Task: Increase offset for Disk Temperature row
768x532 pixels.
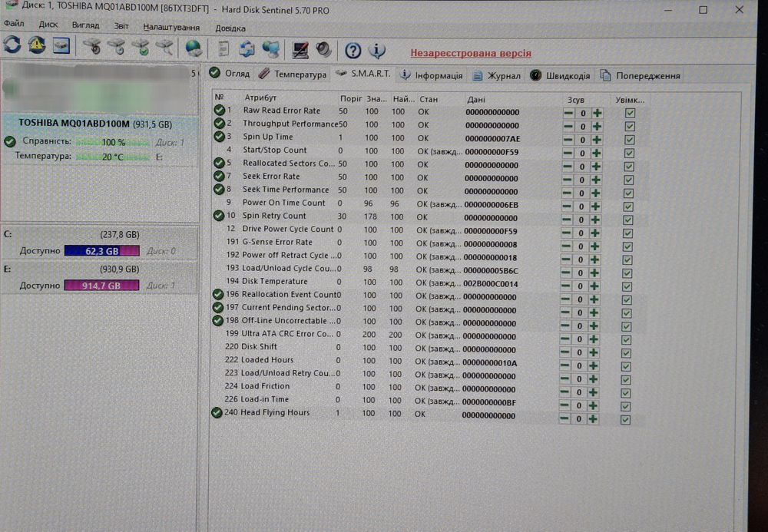Action: (x=594, y=286)
